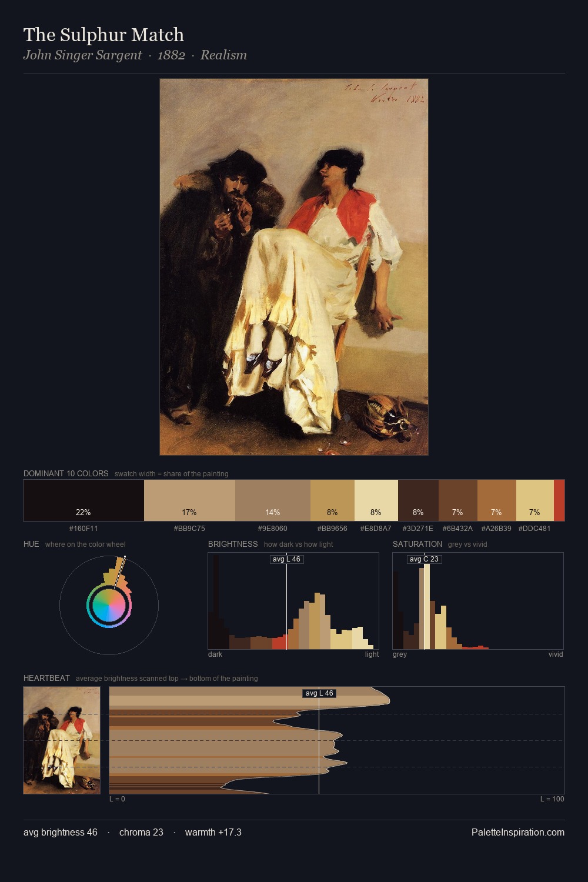Click footer stat 'warmth +17.3'
Viewport: 588px width, 882px height.
point(213,832)
